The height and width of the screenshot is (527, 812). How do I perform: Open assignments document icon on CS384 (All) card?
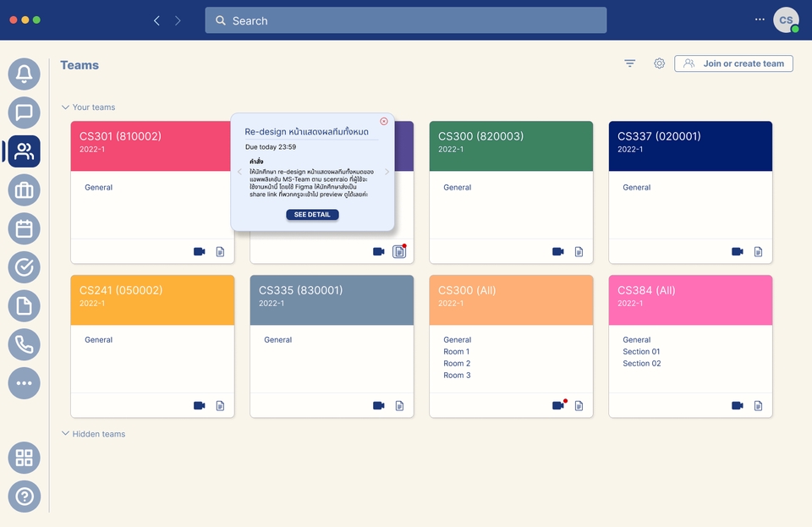coord(758,405)
